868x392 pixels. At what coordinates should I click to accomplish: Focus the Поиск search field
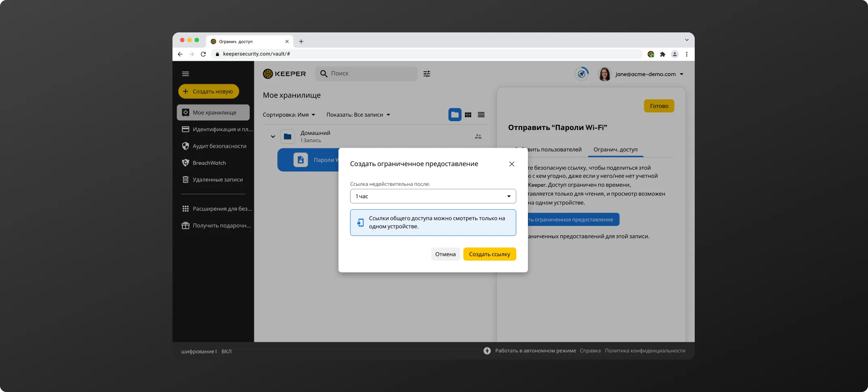366,74
